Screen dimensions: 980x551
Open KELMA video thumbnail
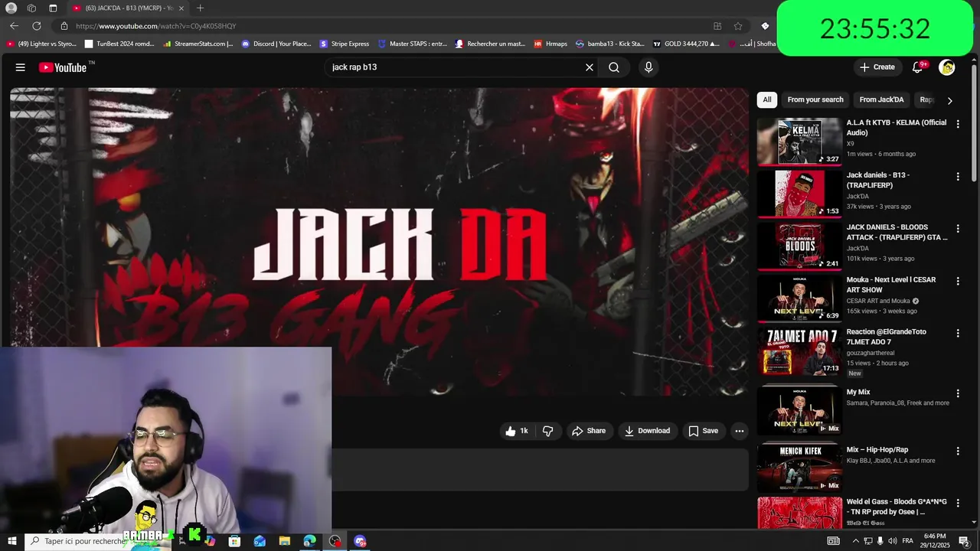pos(799,141)
